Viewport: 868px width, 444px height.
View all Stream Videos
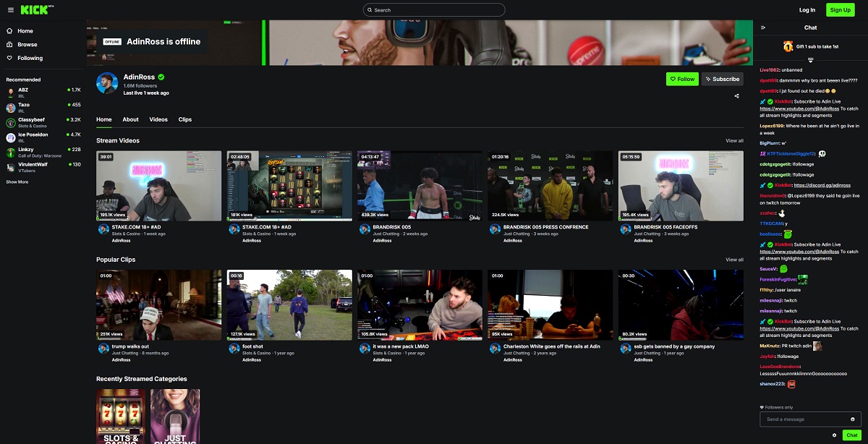734,140
